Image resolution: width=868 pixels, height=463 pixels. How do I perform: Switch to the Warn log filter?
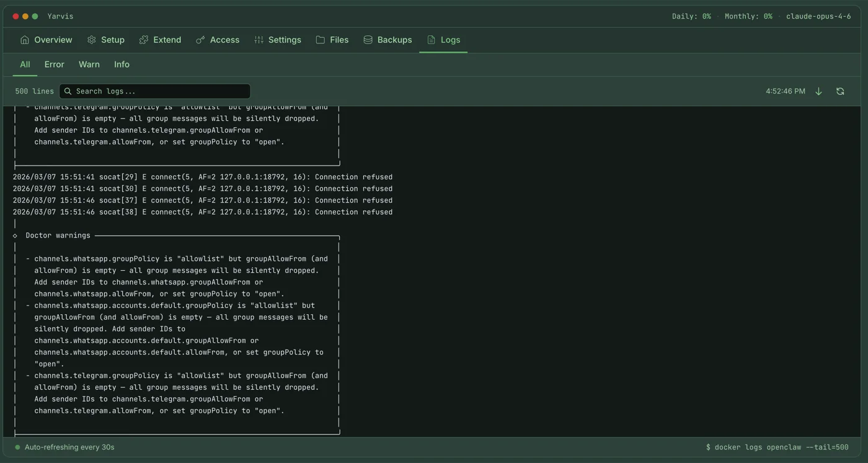click(x=89, y=64)
